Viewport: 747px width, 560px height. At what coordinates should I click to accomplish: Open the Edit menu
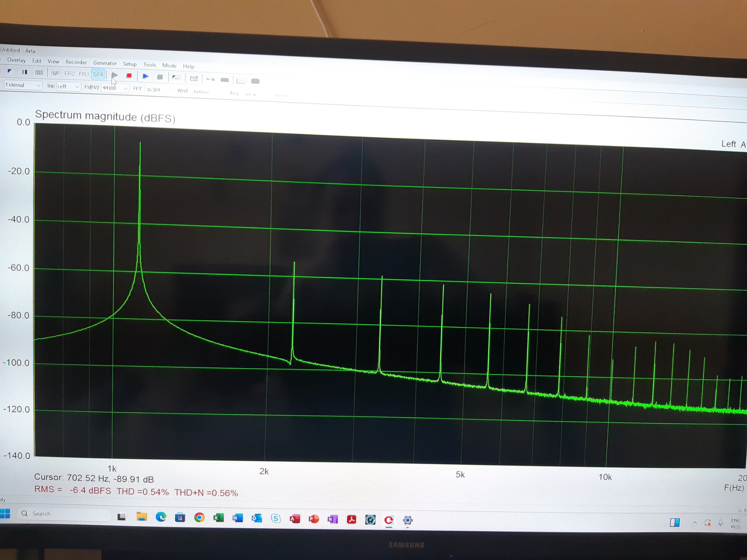point(37,61)
